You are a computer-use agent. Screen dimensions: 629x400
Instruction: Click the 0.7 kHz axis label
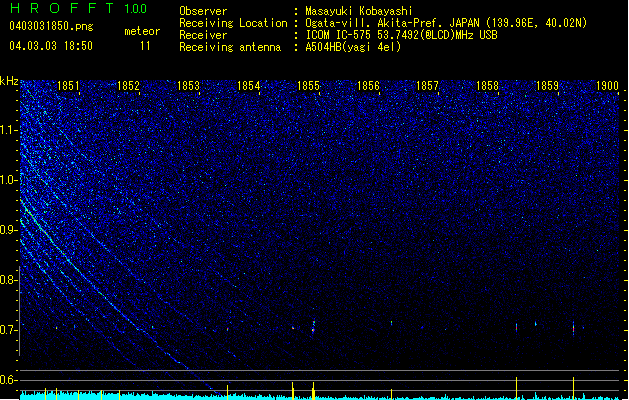point(9,330)
